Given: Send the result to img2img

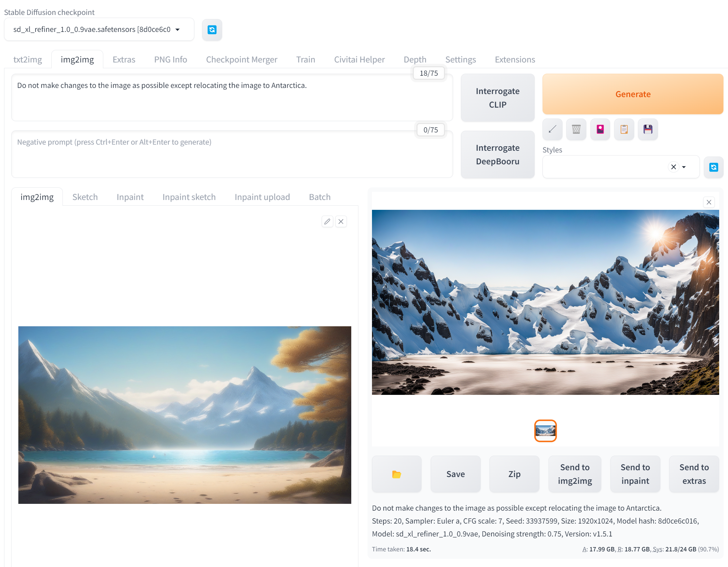Looking at the screenshot, I should coord(575,474).
